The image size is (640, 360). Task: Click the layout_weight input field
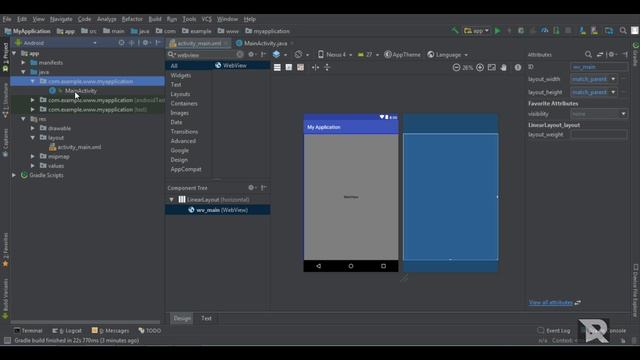[599, 134]
